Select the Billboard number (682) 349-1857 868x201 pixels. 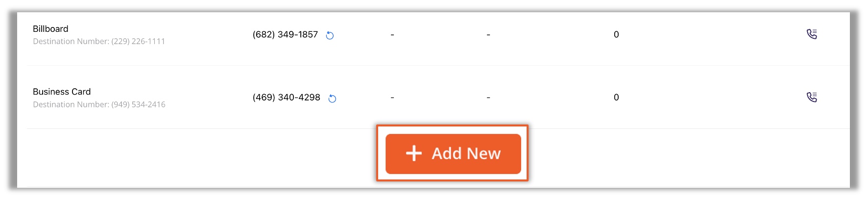coord(285,35)
